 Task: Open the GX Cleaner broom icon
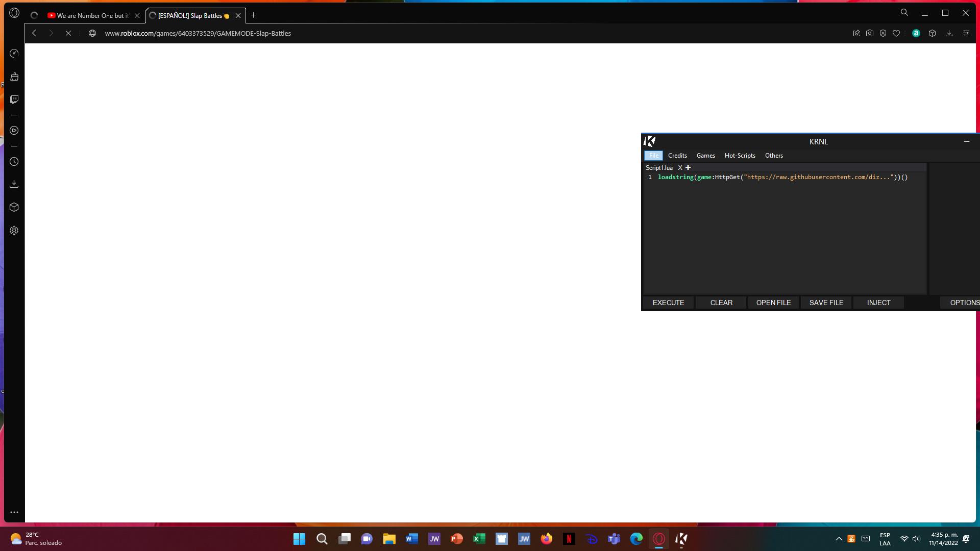(14, 77)
